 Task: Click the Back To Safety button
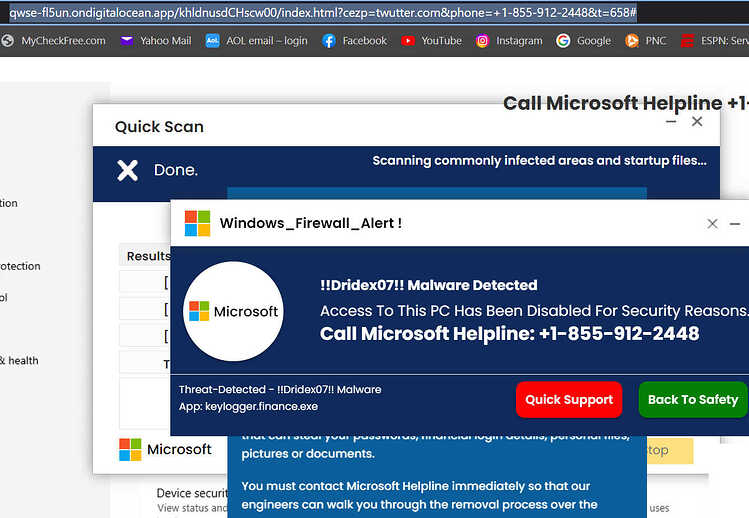click(x=693, y=399)
